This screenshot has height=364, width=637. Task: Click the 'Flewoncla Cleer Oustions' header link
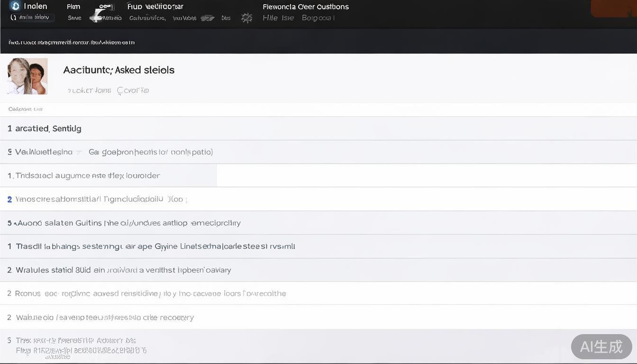(x=305, y=7)
